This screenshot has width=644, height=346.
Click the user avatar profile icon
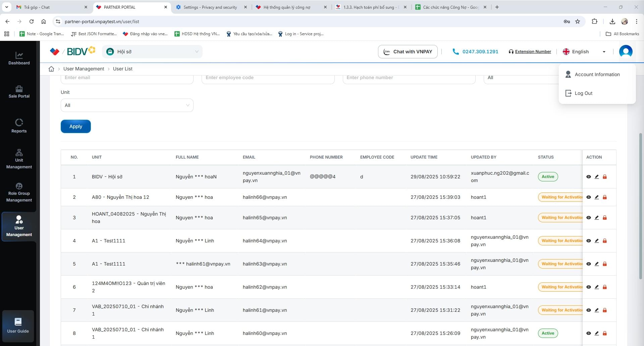[x=626, y=52]
